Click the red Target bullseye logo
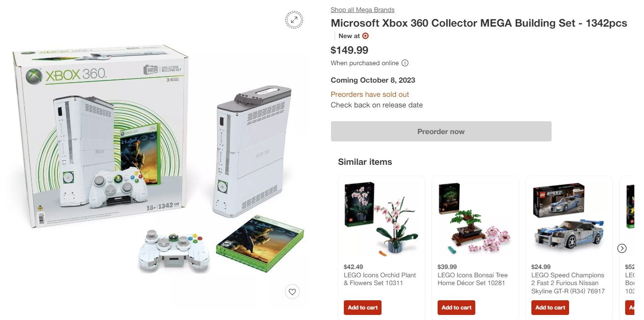 (x=365, y=36)
